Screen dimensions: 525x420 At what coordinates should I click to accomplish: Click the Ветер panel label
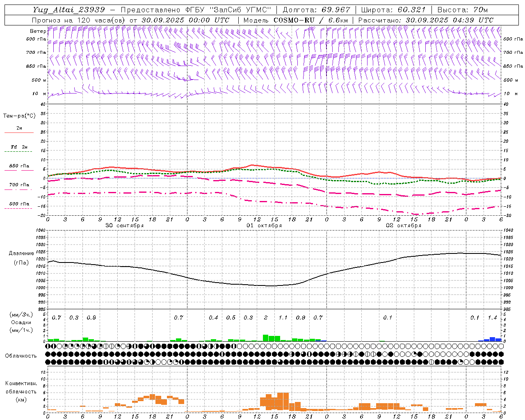click(38, 31)
